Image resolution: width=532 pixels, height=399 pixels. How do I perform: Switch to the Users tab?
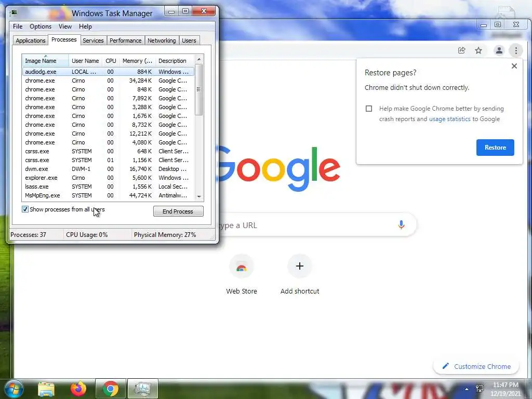coord(189,41)
